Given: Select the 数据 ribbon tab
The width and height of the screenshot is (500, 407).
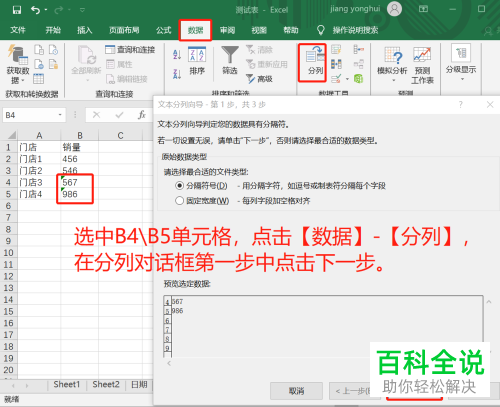Looking at the screenshot, I should (195, 30).
